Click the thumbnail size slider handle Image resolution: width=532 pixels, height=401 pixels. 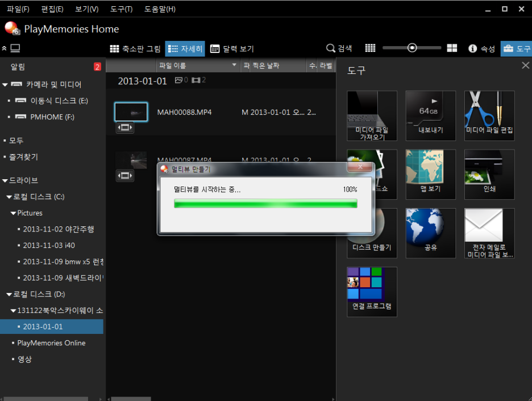tap(412, 48)
